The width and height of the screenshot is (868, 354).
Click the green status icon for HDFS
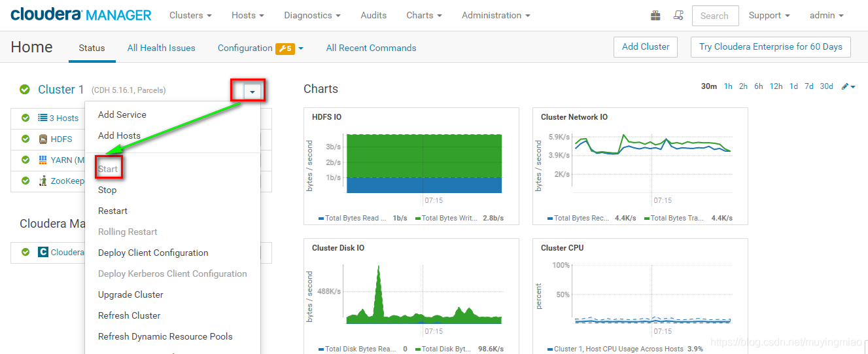[x=26, y=139]
